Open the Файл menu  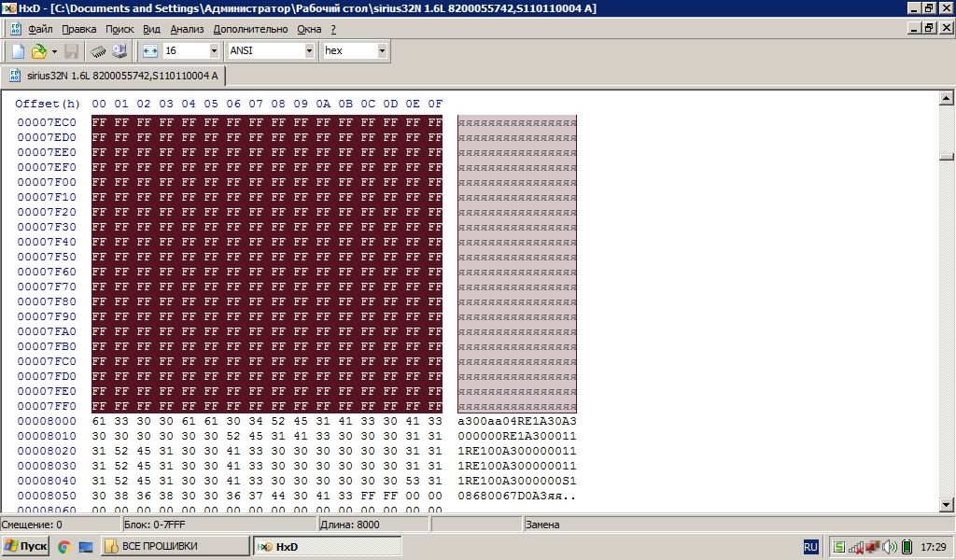(x=40, y=29)
